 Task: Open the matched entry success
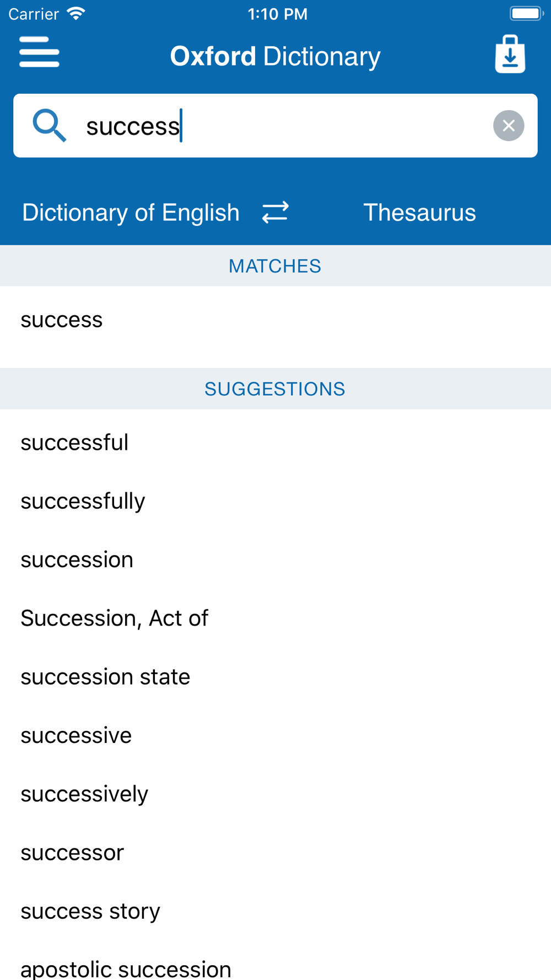(275, 320)
